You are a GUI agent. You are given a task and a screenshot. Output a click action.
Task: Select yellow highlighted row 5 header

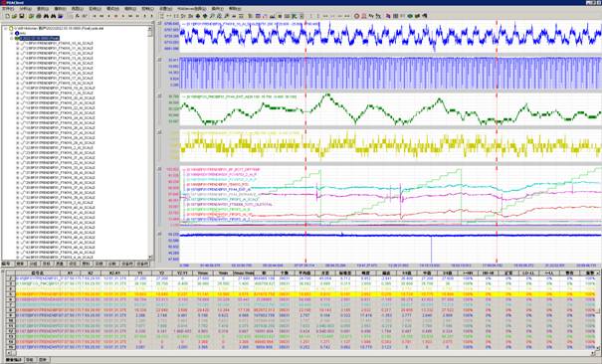(11, 294)
